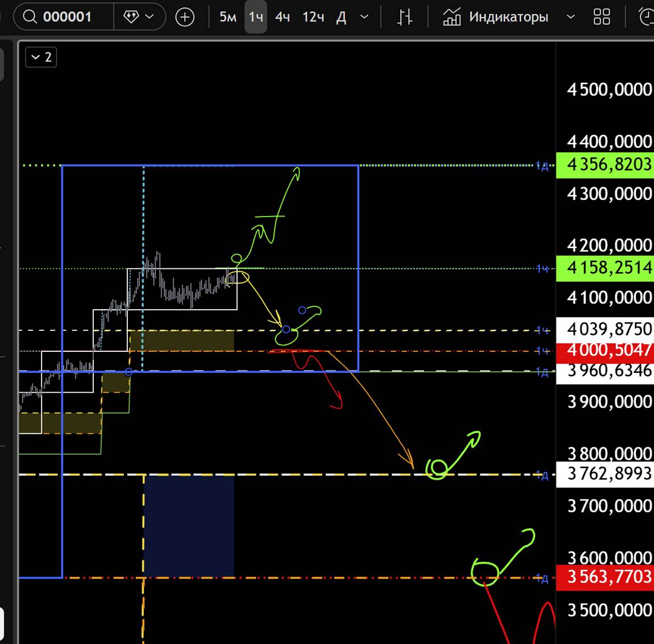654x644 pixels.
Task: Open the layout grid icon
Action: [601, 17]
